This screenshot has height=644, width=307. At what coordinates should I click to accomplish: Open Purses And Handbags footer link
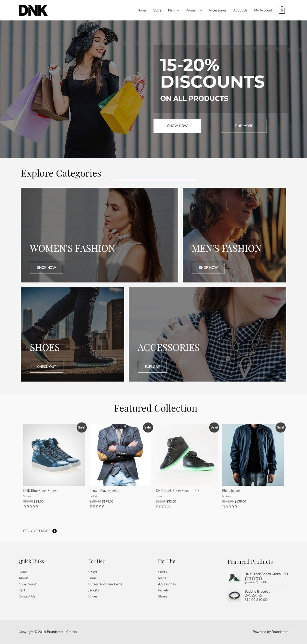click(x=105, y=584)
